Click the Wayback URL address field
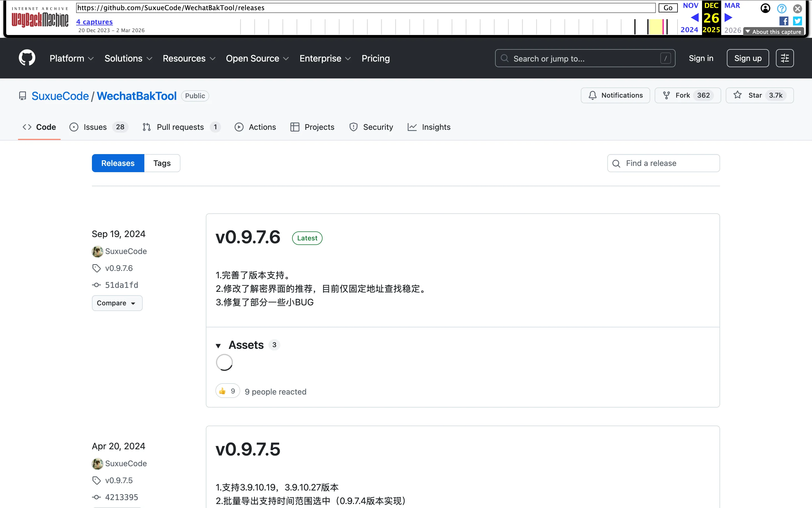812x508 pixels. coord(366,8)
